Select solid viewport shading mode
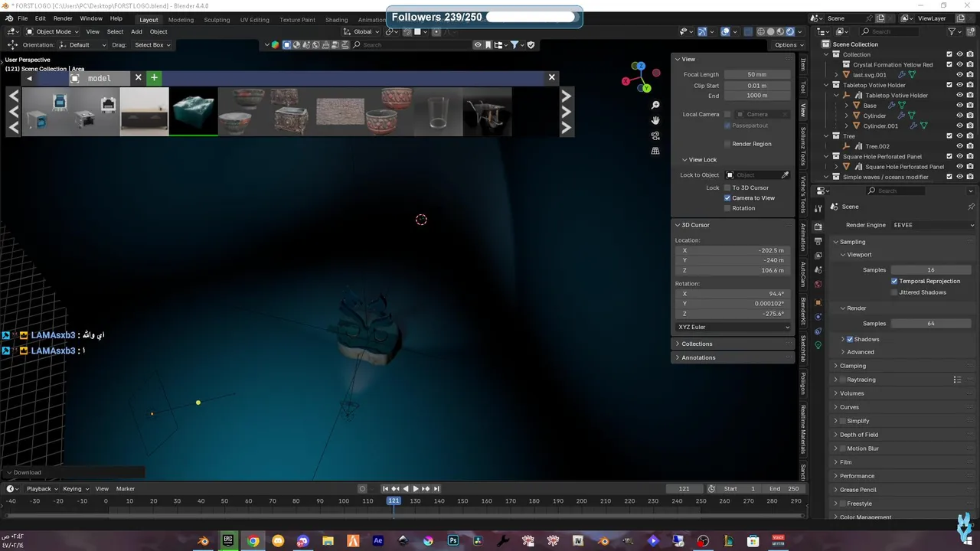This screenshot has height=551, width=980. point(771,31)
